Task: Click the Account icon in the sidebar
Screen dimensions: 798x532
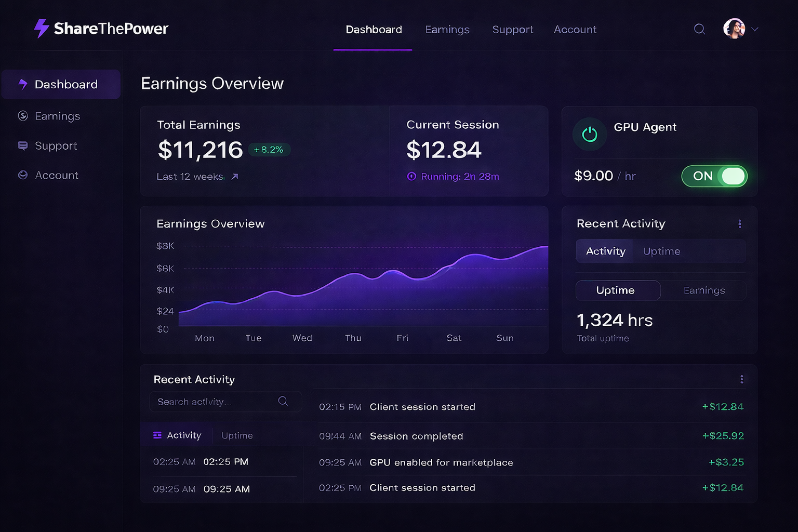Action: [x=22, y=175]
